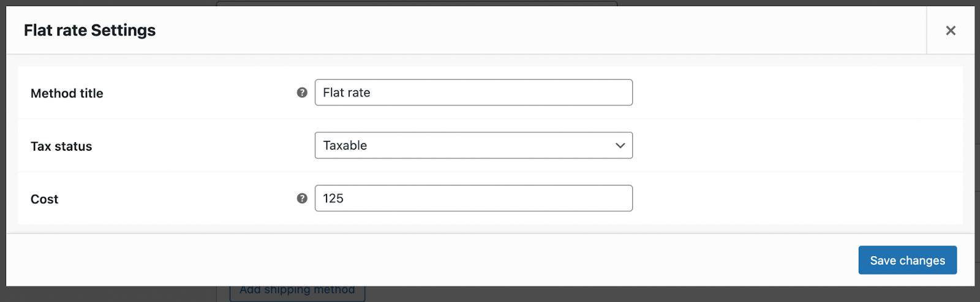Click the Flat rate Settings heading
Screen dimensions: 980x302
point(89,31)
